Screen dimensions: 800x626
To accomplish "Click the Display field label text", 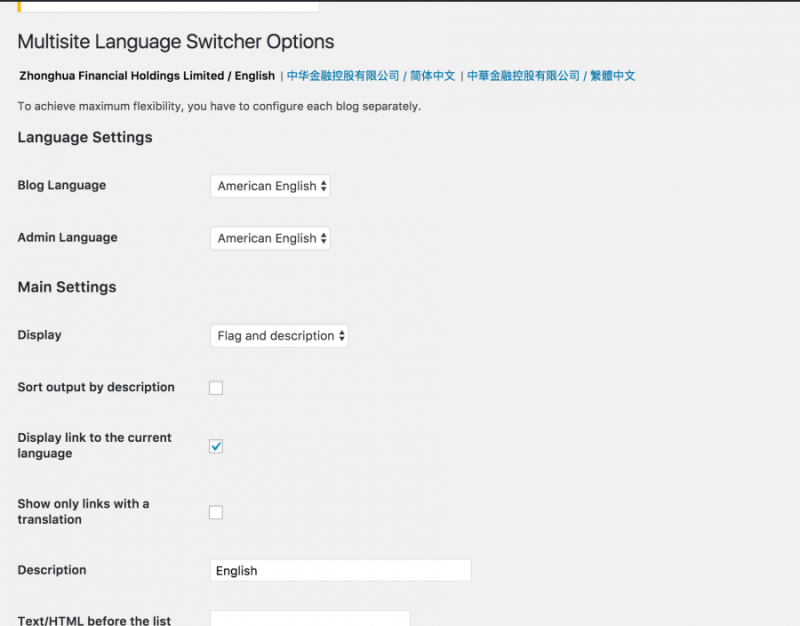I will (39, 335).
